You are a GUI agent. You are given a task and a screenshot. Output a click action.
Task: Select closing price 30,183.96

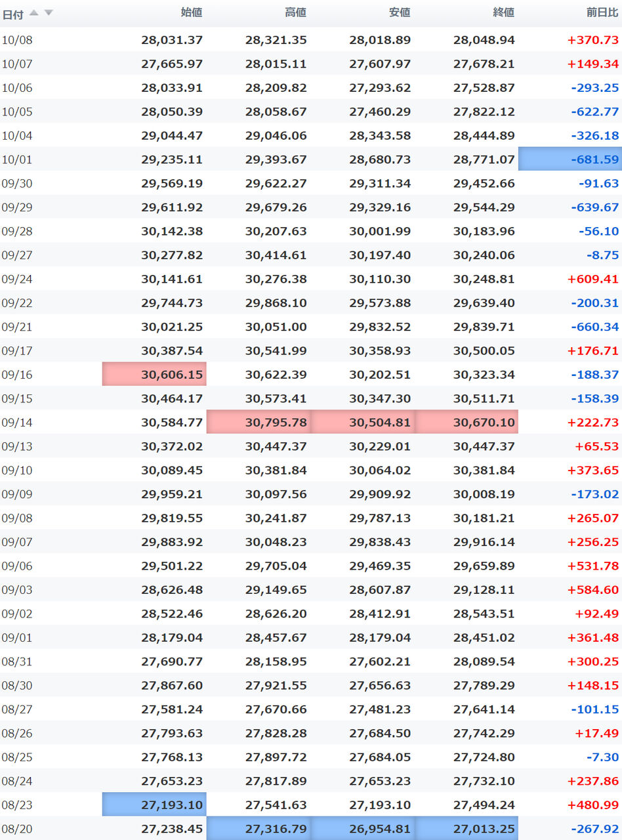click(x=484, y=231)
